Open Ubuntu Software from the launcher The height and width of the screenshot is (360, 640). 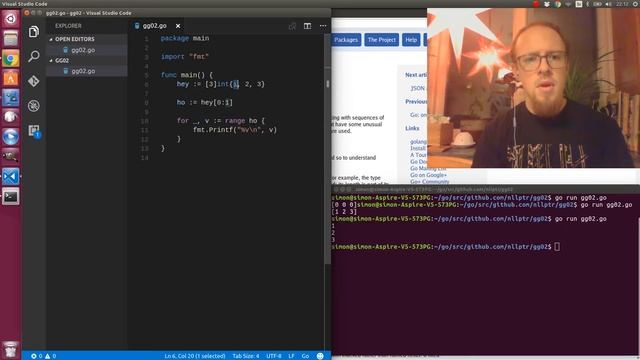pos(11,78)
